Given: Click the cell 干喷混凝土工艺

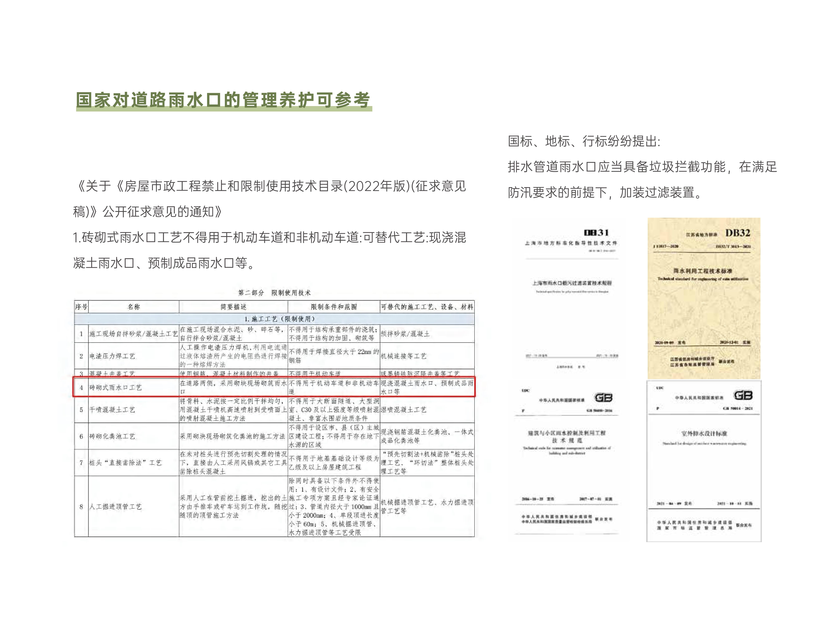Looking at the screenshot, I should pos(134,410).
